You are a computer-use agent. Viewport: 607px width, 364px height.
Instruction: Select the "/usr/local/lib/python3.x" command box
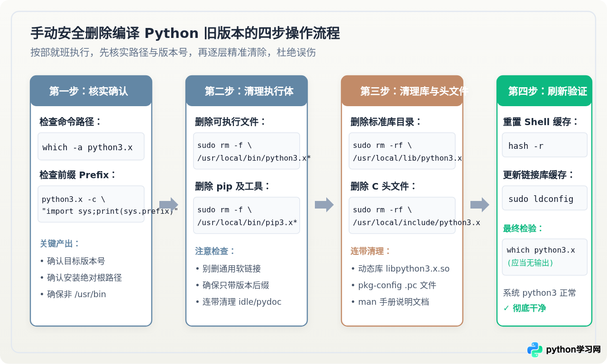pos(402,151)
